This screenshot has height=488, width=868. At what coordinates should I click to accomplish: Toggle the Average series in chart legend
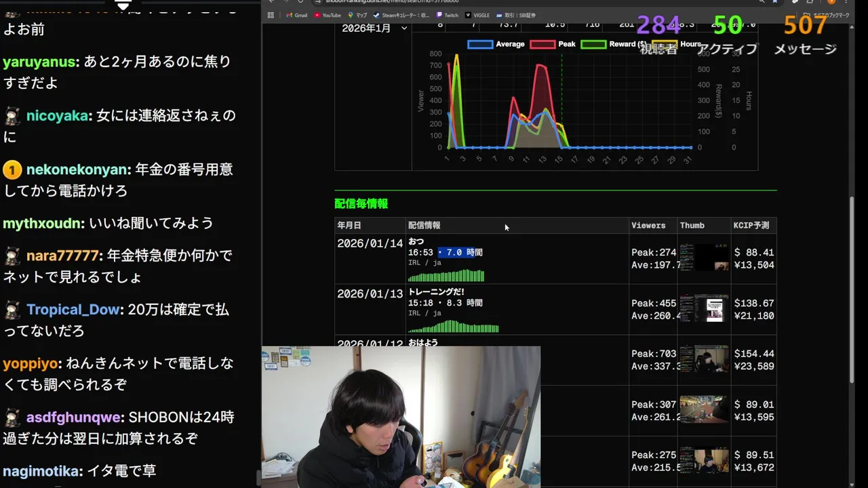click(x=496, y=44)
